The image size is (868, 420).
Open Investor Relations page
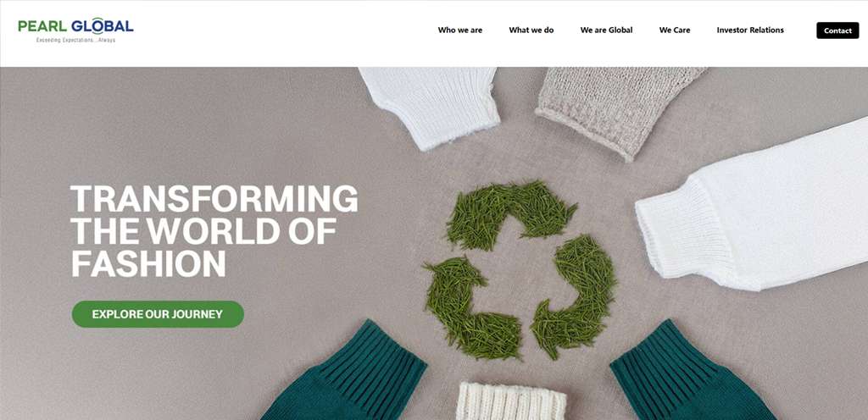tap(750, 30)
